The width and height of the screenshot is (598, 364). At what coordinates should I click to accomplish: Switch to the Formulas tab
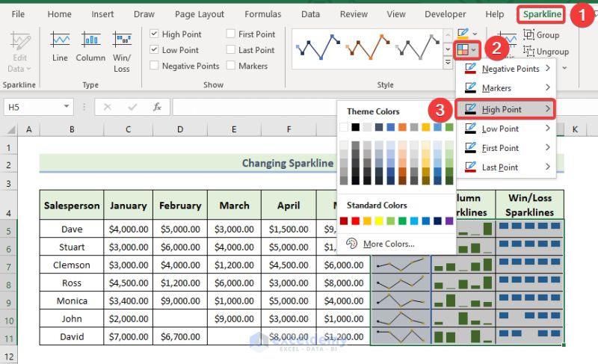pyautogui.click(x=263, y=14)
